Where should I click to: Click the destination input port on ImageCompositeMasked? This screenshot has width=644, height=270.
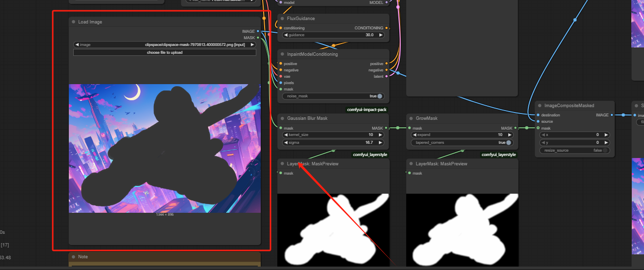tap(538, 115)
